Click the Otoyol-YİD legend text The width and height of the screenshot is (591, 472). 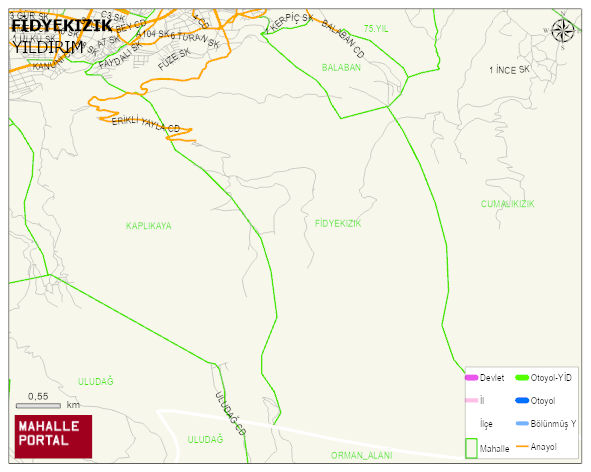(x=551, y=377)
